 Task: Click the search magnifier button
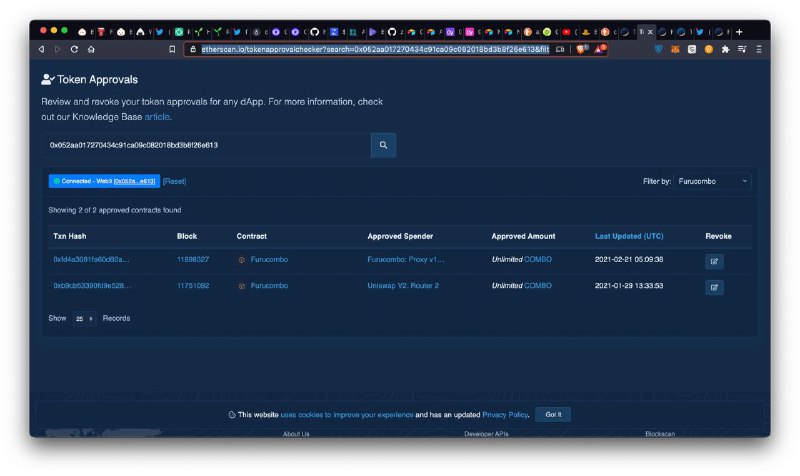tap(383, 145)
